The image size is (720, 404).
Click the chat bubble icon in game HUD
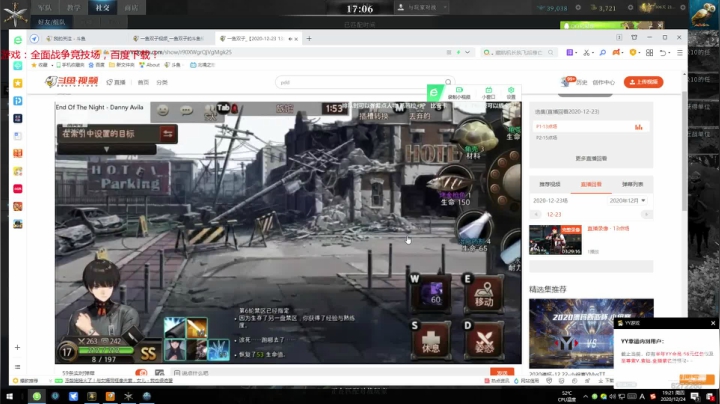coord(186,110)
